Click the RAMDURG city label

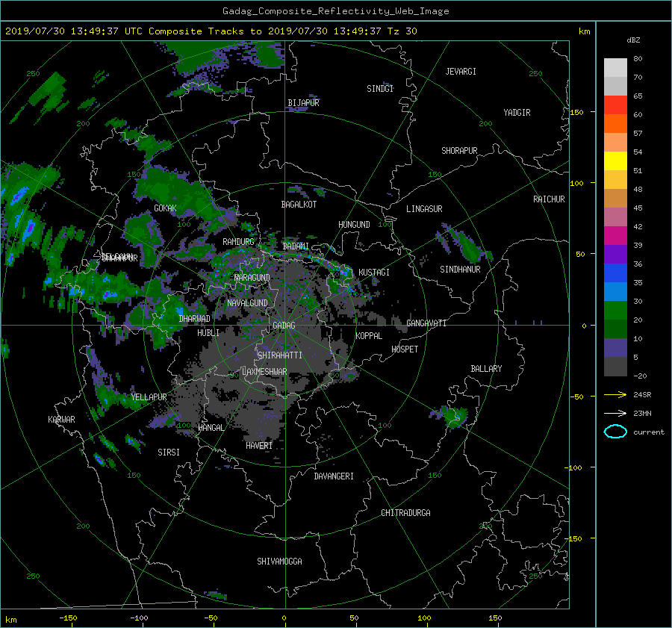[238, 242]
